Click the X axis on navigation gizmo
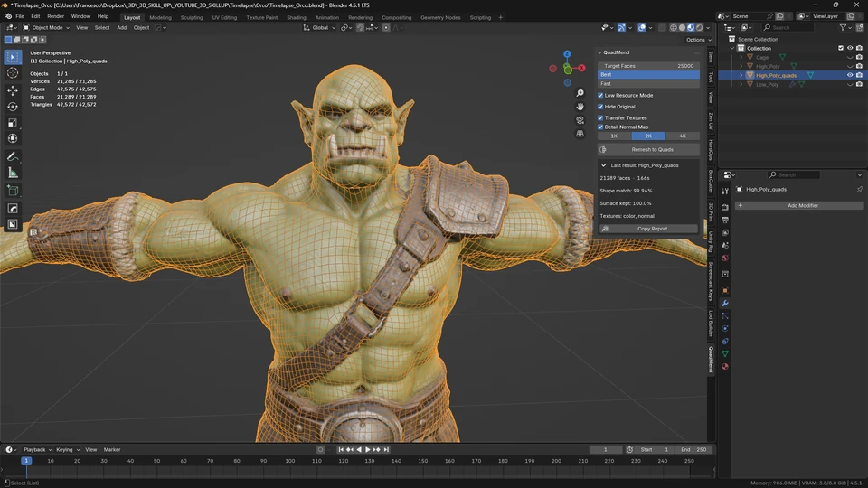 [581, 68]
